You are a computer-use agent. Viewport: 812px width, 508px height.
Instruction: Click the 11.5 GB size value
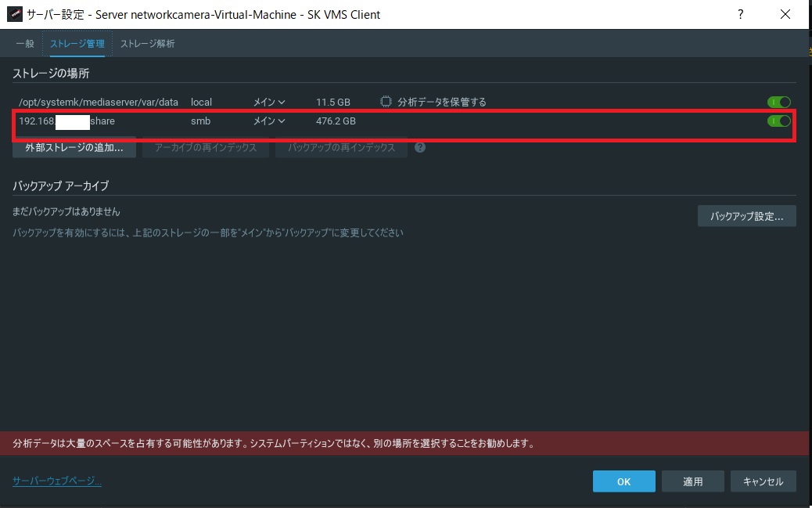(333, 102)
